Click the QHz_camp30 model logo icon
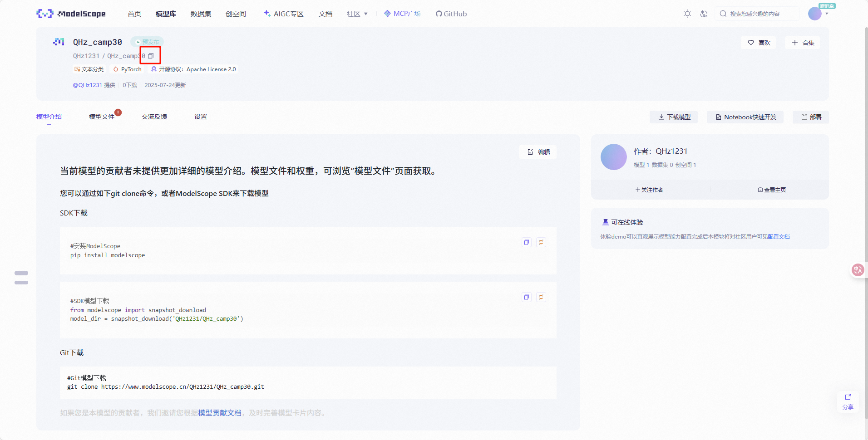This screenshot has height=440, width=868. coord(59,42)
